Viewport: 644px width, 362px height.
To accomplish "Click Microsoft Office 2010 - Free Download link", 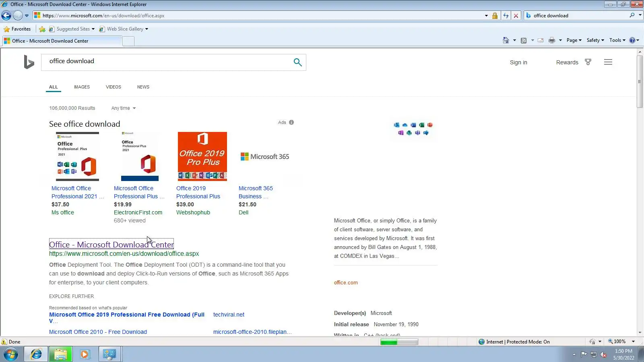I will 98,332.
